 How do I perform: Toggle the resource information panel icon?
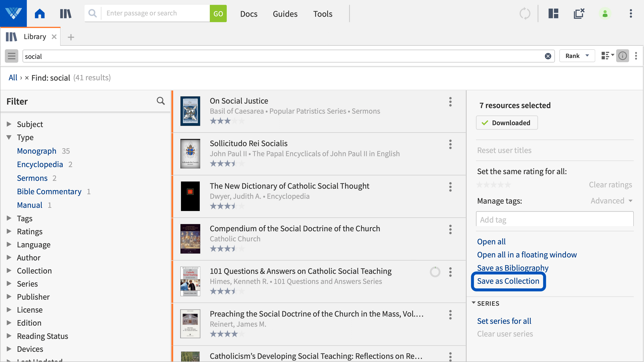[x=622, y=56]
